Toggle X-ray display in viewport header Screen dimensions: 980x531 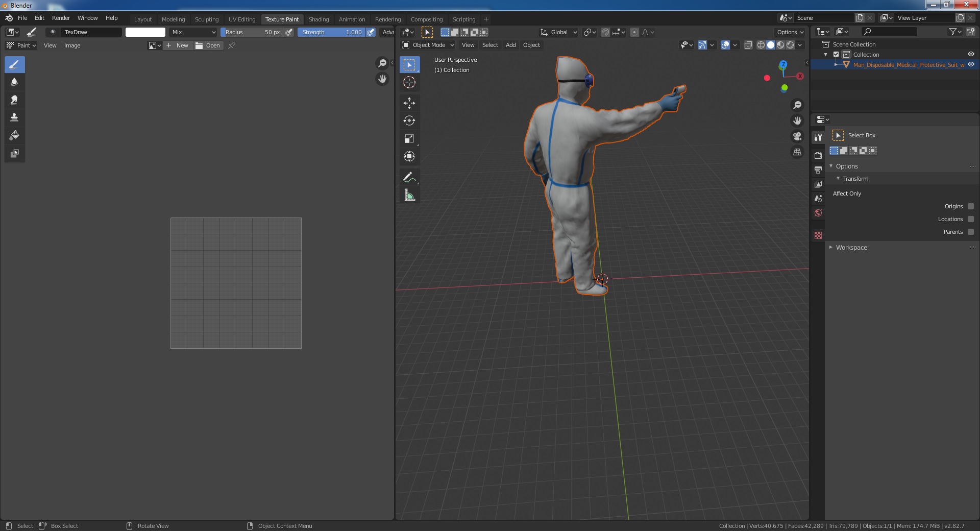[x=748, y=45]
